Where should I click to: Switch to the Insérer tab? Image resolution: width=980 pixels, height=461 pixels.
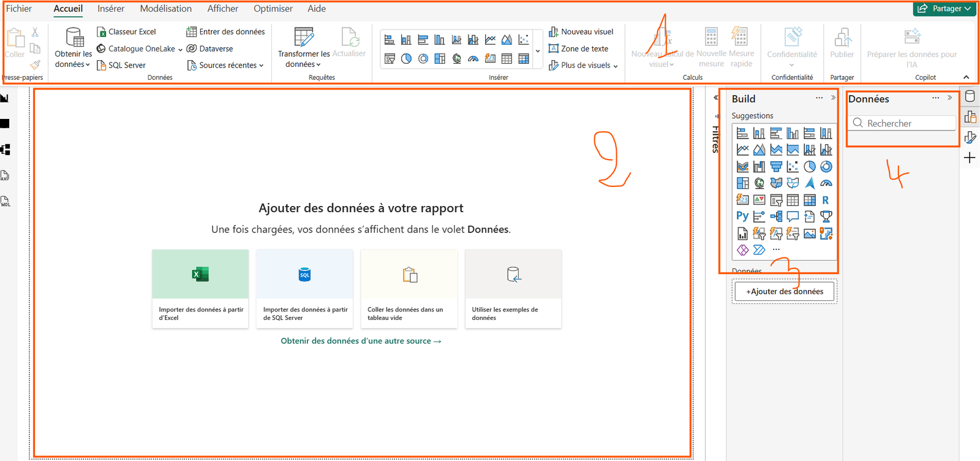tap(111, 9)
